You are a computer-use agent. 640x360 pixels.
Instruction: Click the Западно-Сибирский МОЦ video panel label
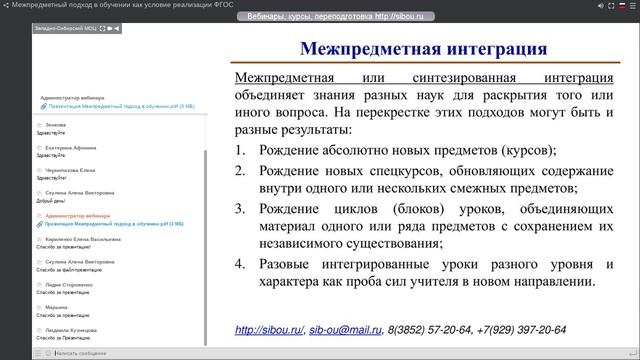point(65,28)
